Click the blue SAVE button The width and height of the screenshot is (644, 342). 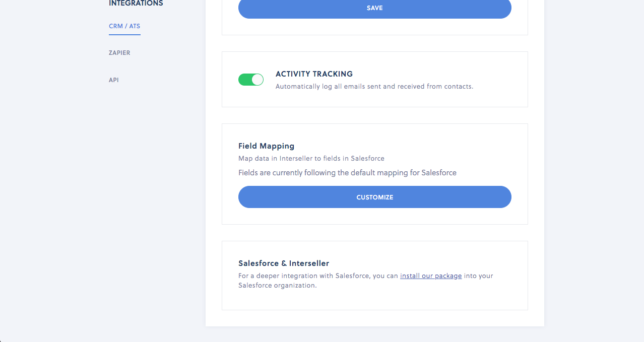[x=374, y=8]
